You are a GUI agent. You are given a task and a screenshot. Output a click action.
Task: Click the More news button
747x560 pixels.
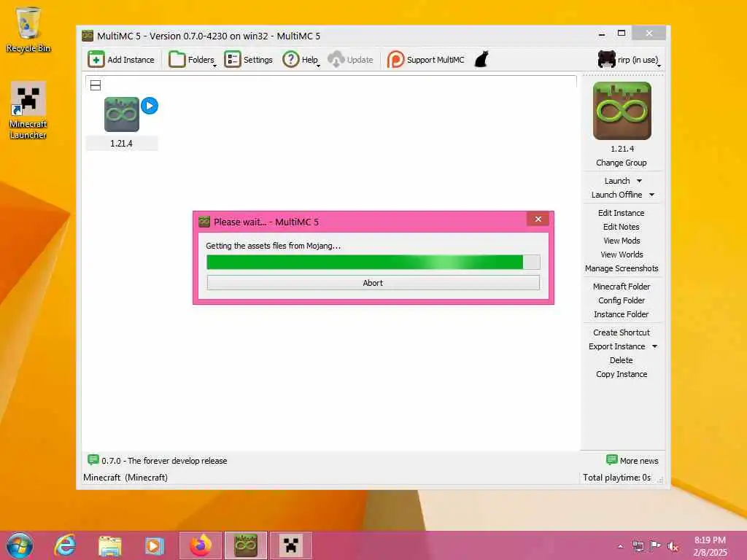pyautogui.click(x=632, y=461)
